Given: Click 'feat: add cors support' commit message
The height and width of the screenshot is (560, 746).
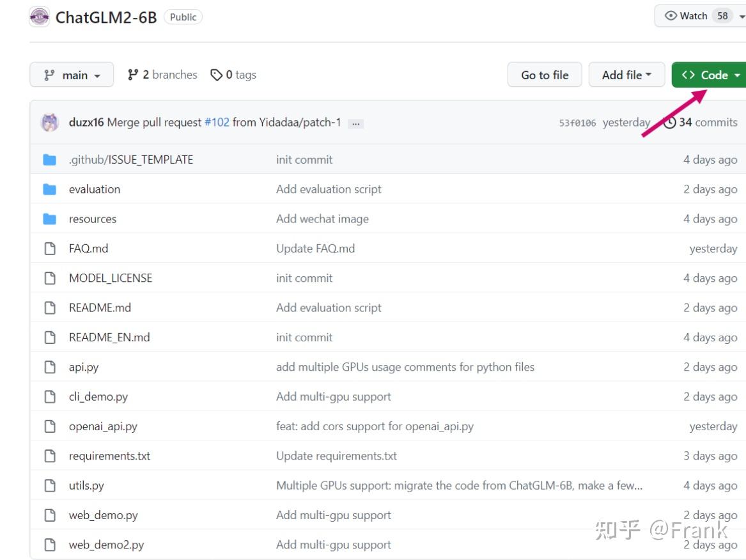Looking at the screenshot, I should [x=375, y=426].
